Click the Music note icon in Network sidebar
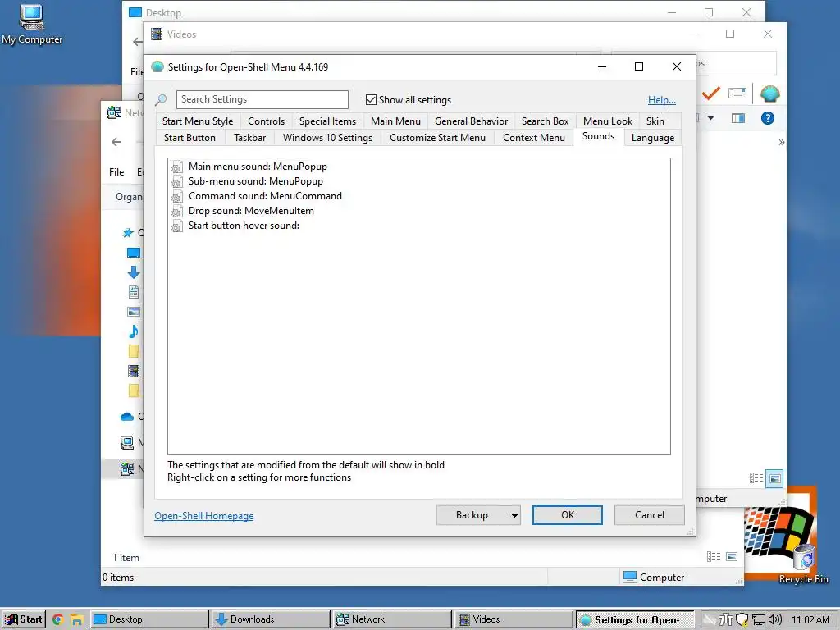This screenshot has height=630, width=840. click(134, 331)
